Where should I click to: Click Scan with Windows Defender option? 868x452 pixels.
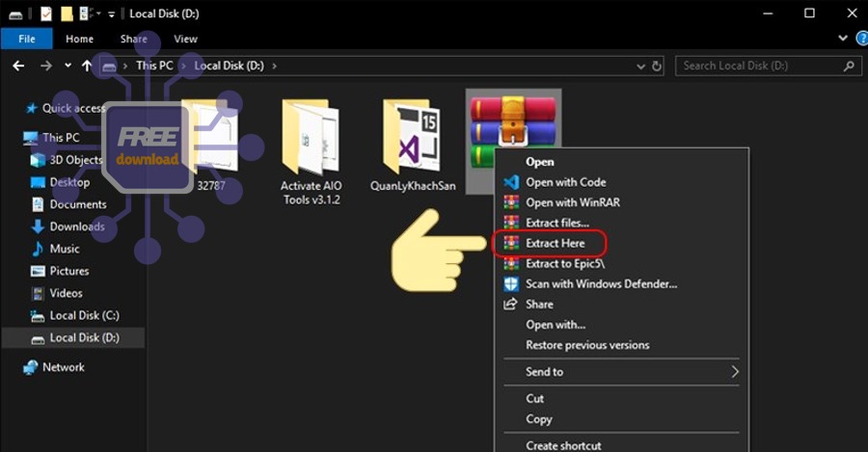(601, 283)
